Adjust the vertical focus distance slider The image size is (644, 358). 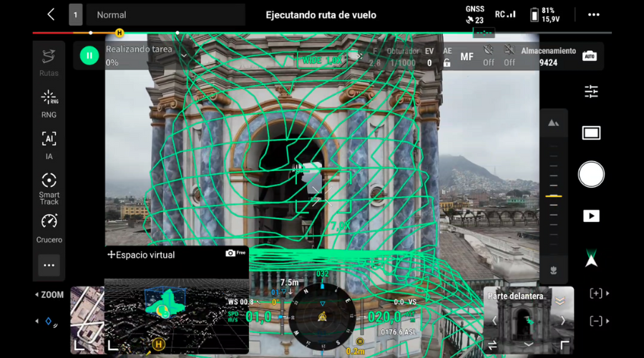553,195
